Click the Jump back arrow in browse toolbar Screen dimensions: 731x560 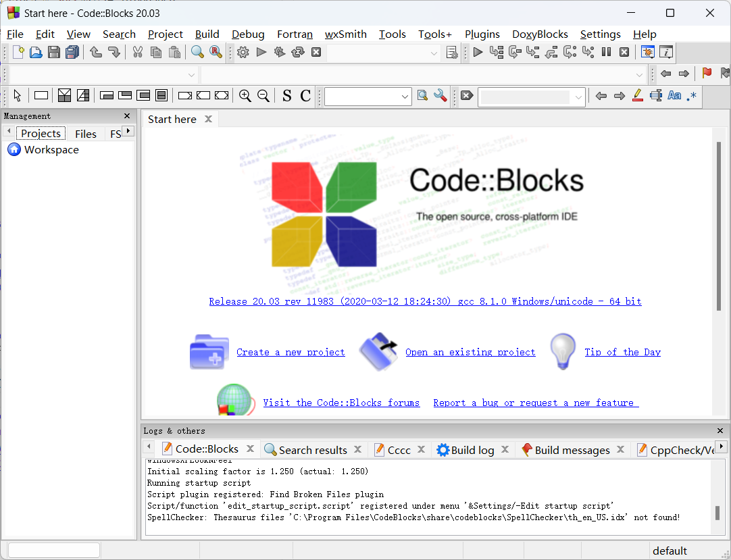tap(665, 74)
